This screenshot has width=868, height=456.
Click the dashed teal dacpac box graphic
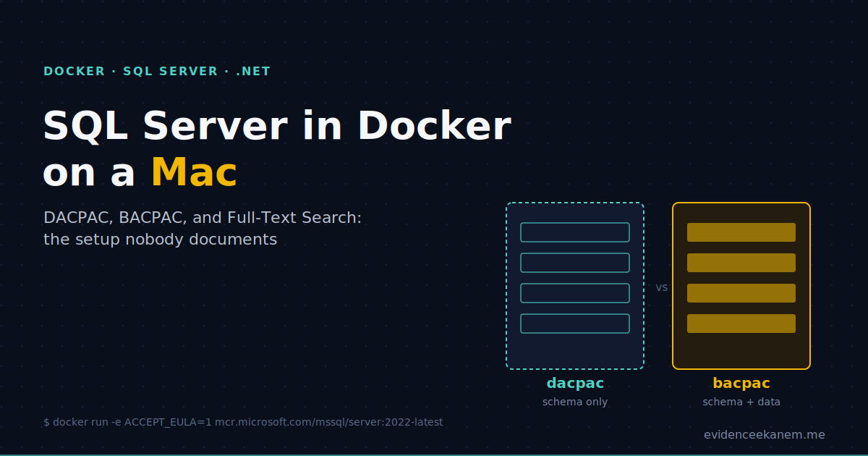[x=575, y=286]
